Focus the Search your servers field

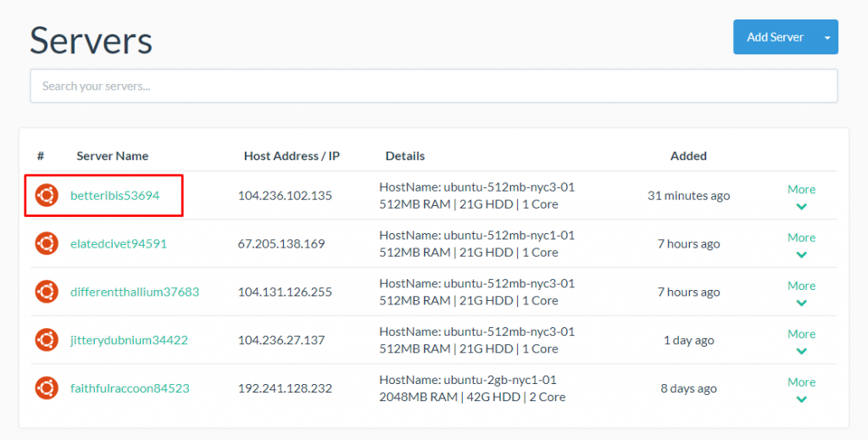click(x=433, y=86)
